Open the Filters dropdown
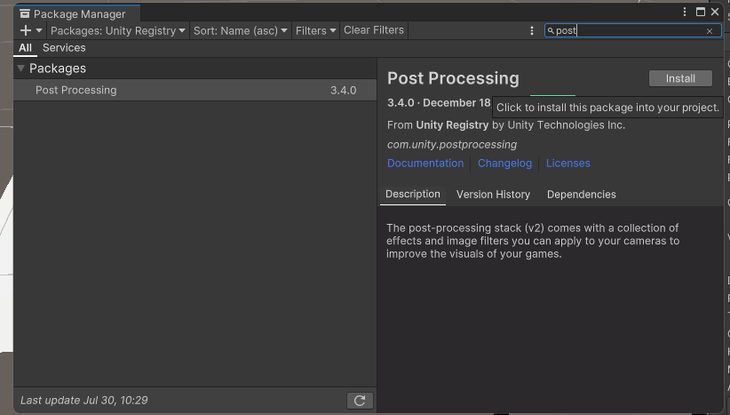Image resolution: width=730 pixels, height=415 pixels. (x=316, y=31)
